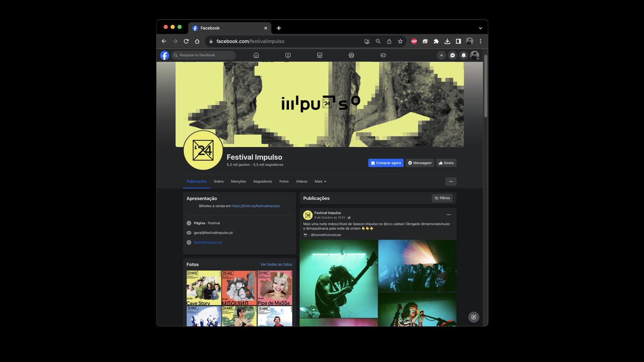Viewport: 644px width, 362px height.
Task: Click the Mensagem button
Action: (x=420, y=163)
